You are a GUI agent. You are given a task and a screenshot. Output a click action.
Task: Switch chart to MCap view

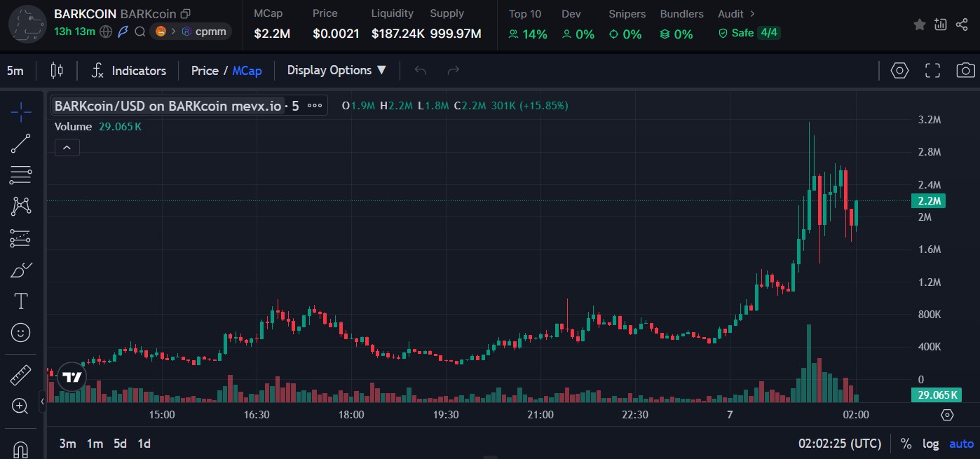247,71
